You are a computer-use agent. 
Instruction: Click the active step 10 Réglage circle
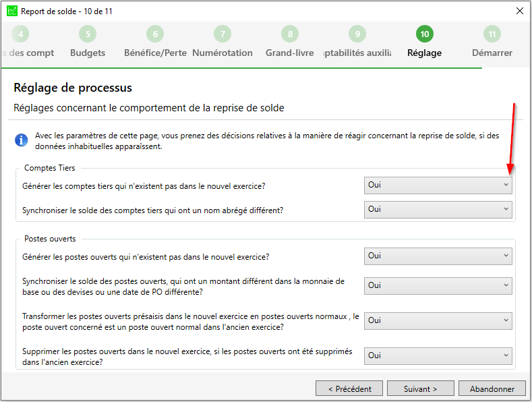pyautogui.click(x=425, y=34)
